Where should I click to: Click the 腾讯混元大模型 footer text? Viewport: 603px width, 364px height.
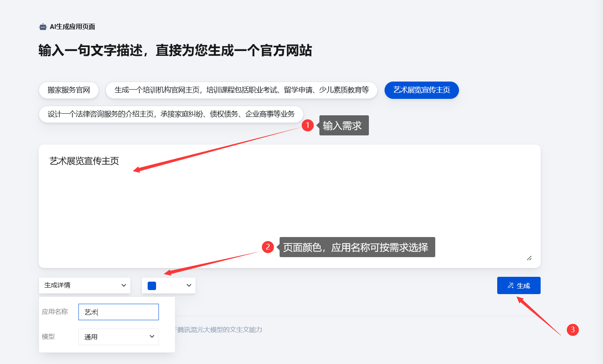point(219,329)
